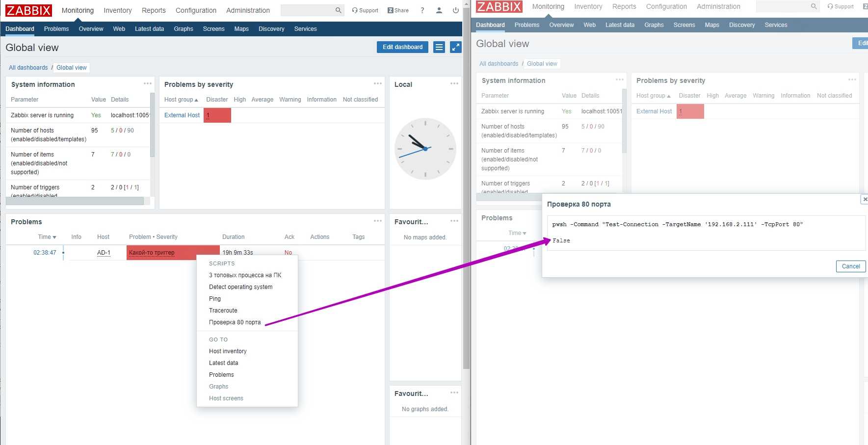Open Local clock widget three-dot menu
This screenshot has height=445, width=868.
pos(454,84)
